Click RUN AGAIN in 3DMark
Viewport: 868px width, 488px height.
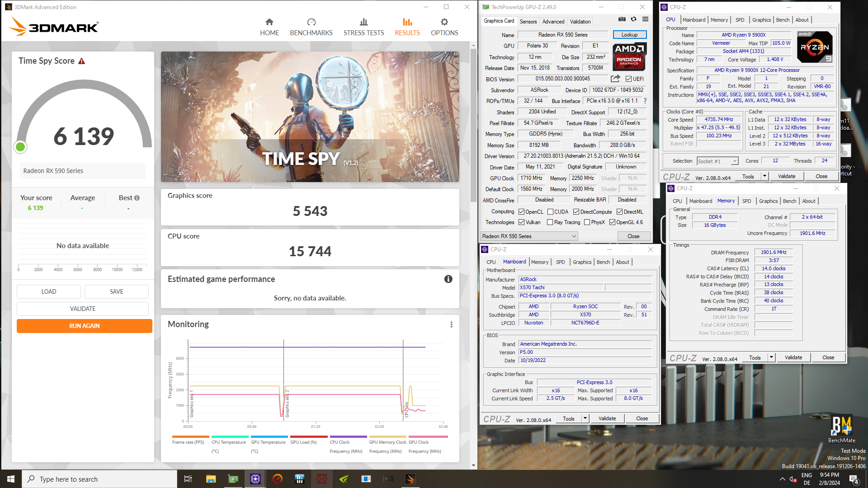[x=85, y=326]
